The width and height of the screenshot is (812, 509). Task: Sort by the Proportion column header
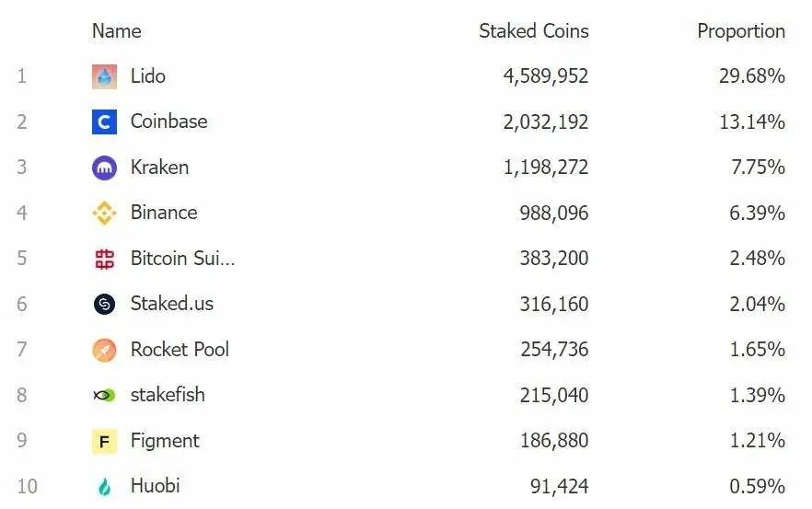(x=740, y=31)
